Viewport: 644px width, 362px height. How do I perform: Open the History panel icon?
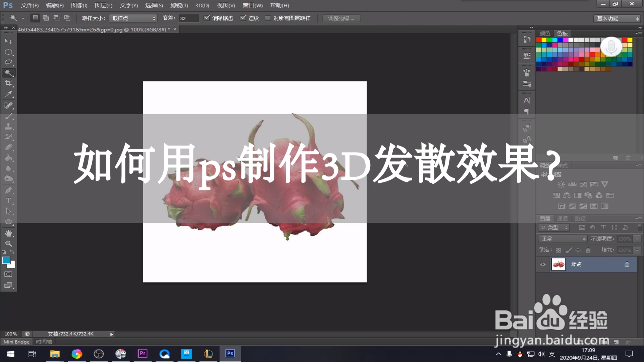[x=527, y=40]
